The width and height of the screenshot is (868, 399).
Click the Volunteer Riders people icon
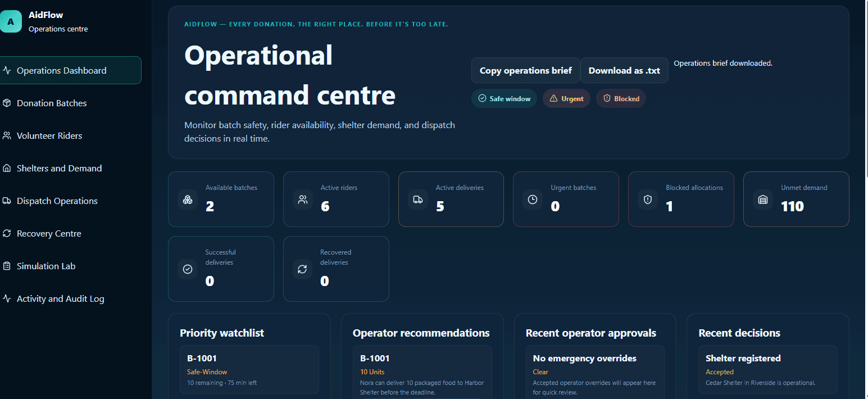click(7, 136)
